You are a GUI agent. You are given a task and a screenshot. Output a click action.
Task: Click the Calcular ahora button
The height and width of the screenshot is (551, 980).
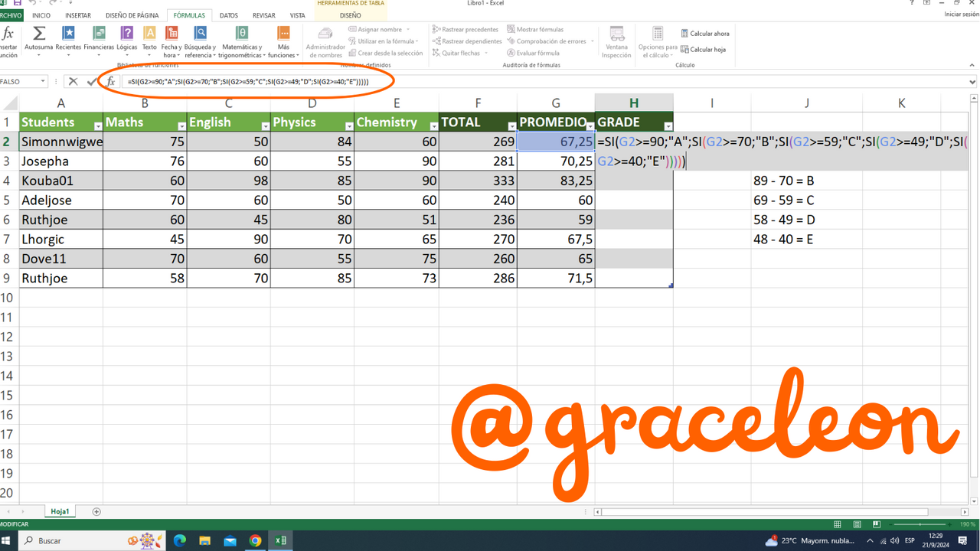(x=705, y=34)
